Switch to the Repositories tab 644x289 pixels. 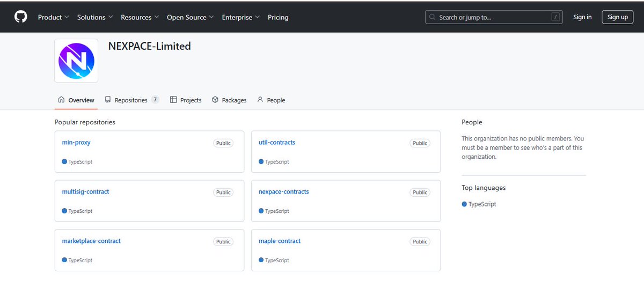[131, 100]
